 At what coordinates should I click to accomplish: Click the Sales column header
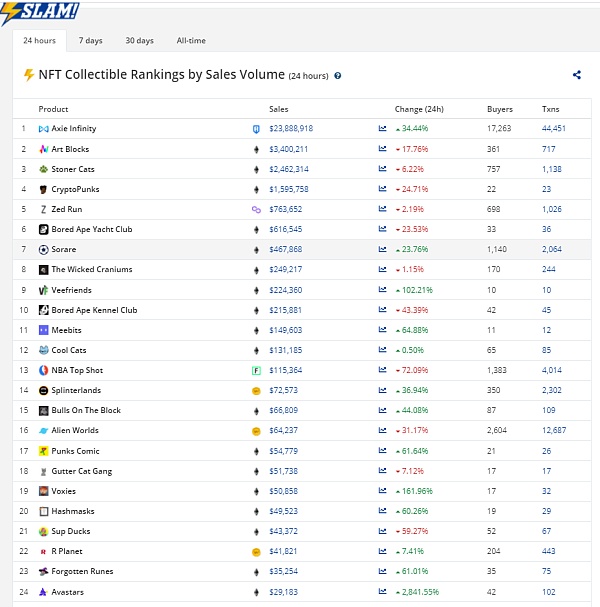click(x=279, y=109)
